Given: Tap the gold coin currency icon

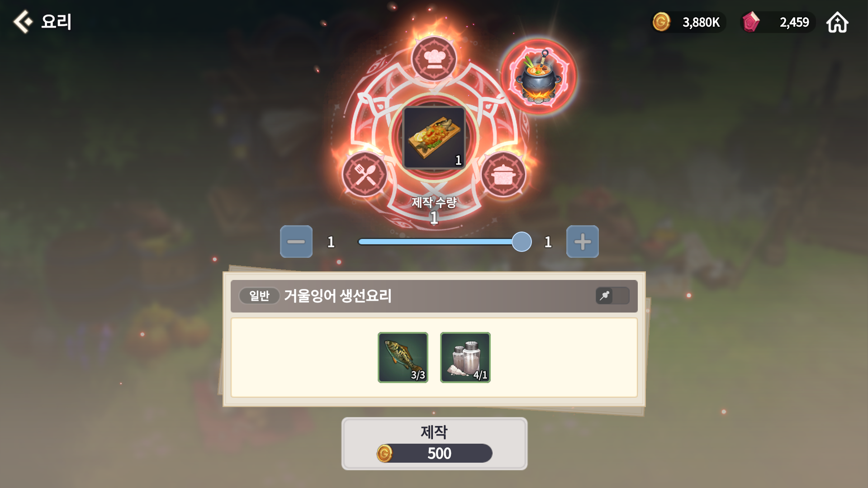Looking at the screenshot, I should point(661,22).
